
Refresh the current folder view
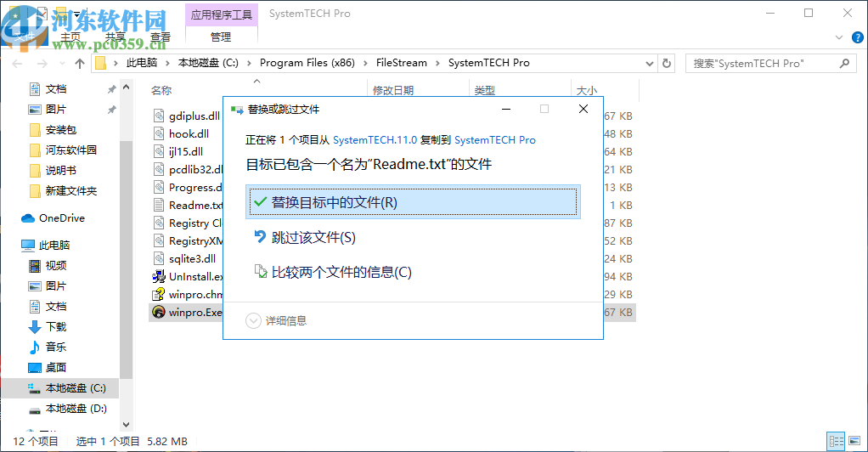coord(667,64)
